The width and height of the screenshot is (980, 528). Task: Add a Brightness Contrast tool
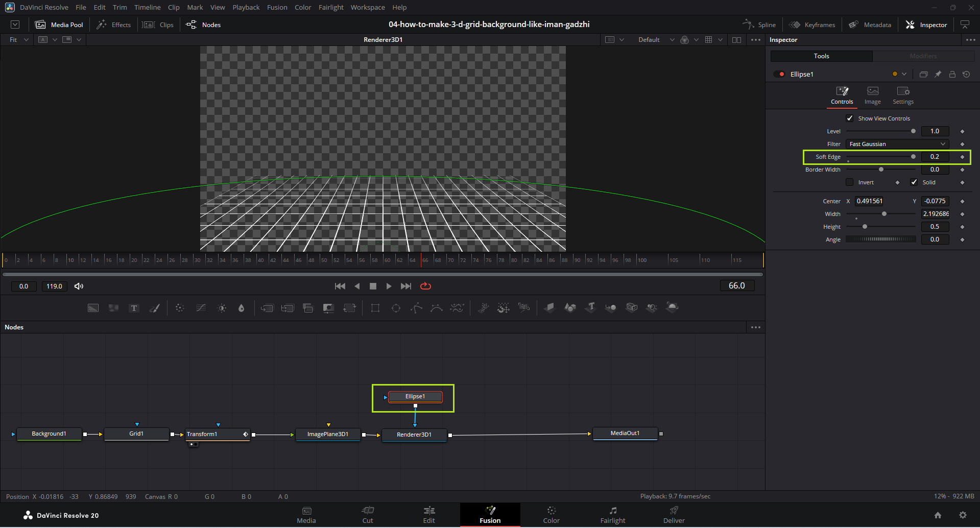coord(222,308)
